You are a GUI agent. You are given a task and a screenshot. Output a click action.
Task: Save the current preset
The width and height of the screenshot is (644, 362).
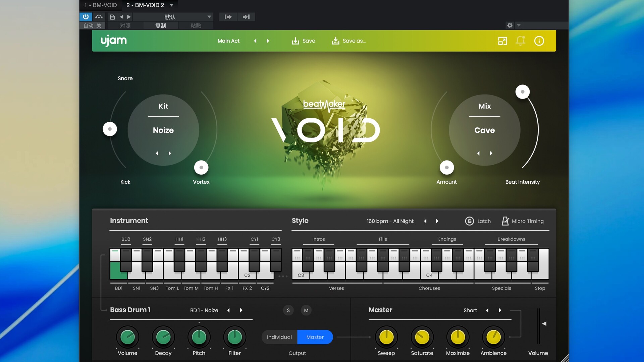303,41
